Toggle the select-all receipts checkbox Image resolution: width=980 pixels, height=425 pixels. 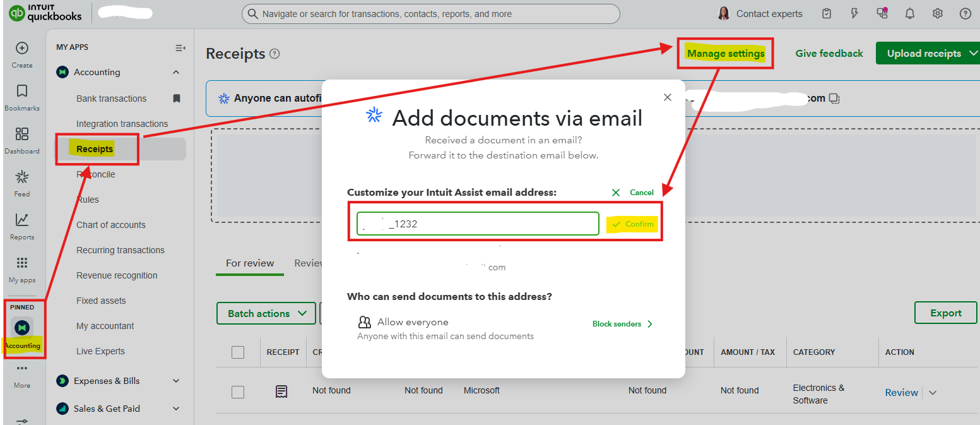[238, 352]
